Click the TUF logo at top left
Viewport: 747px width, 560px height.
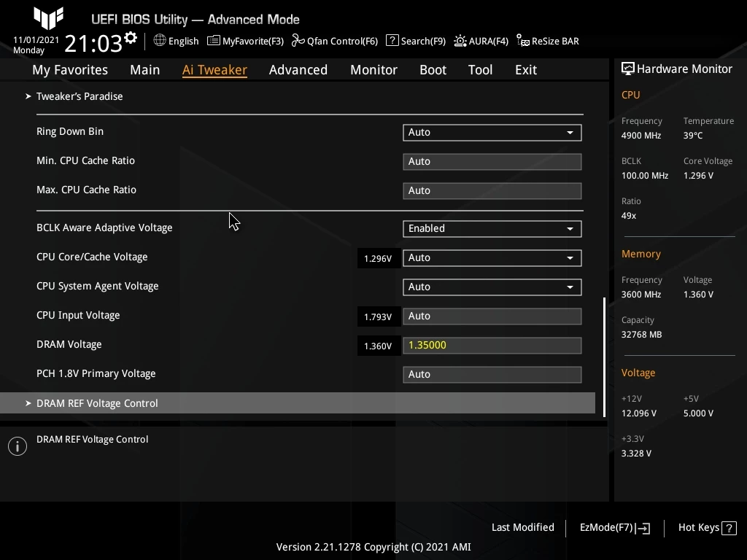[48, 18]
